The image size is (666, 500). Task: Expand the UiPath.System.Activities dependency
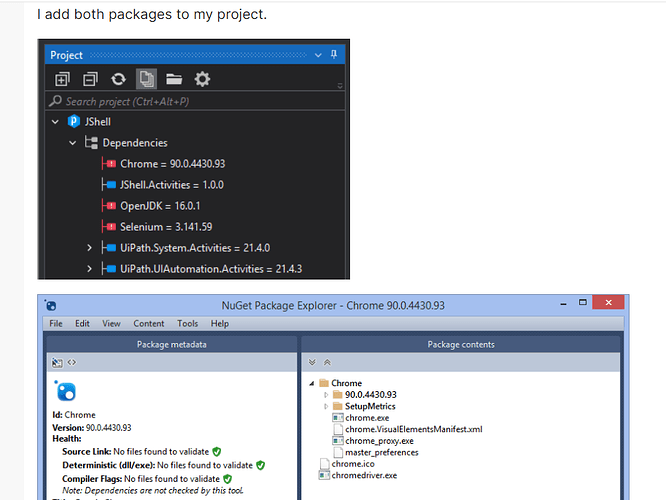(x=89, y=248)
